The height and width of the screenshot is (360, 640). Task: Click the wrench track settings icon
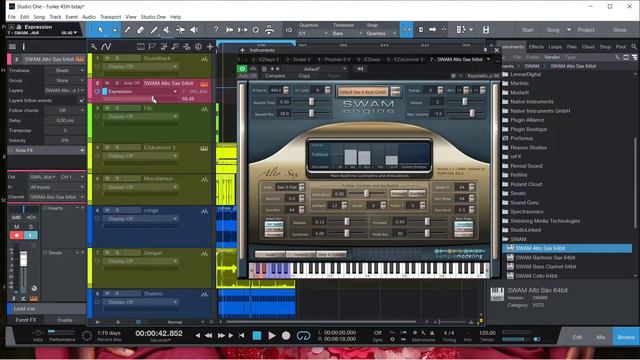[94, 47]
